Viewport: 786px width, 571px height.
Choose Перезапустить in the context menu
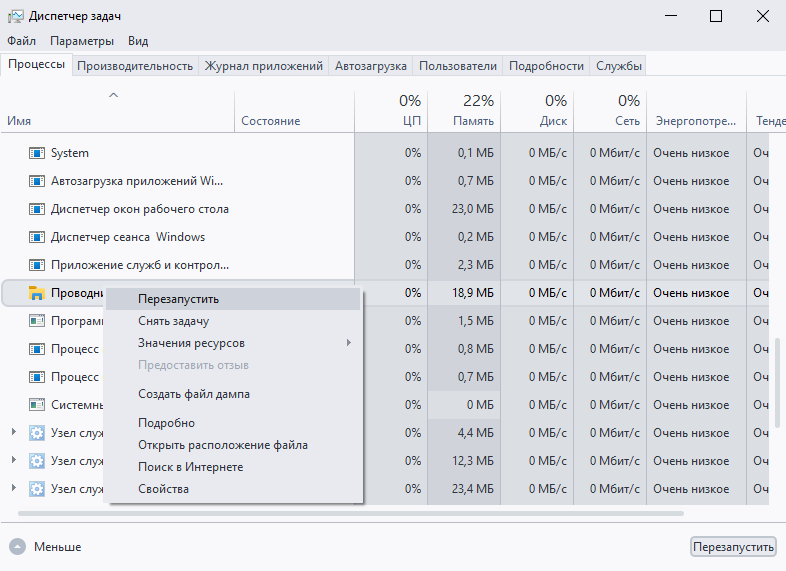coord(233,299)
